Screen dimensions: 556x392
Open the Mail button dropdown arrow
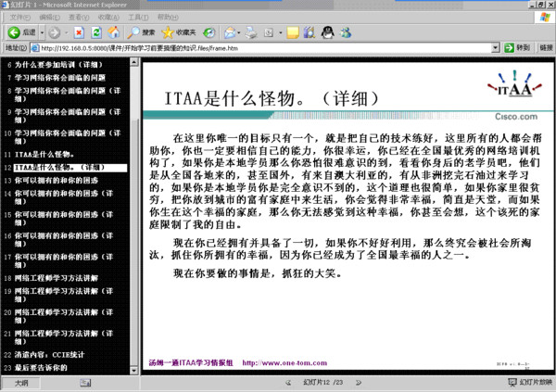tap(239, 32)
